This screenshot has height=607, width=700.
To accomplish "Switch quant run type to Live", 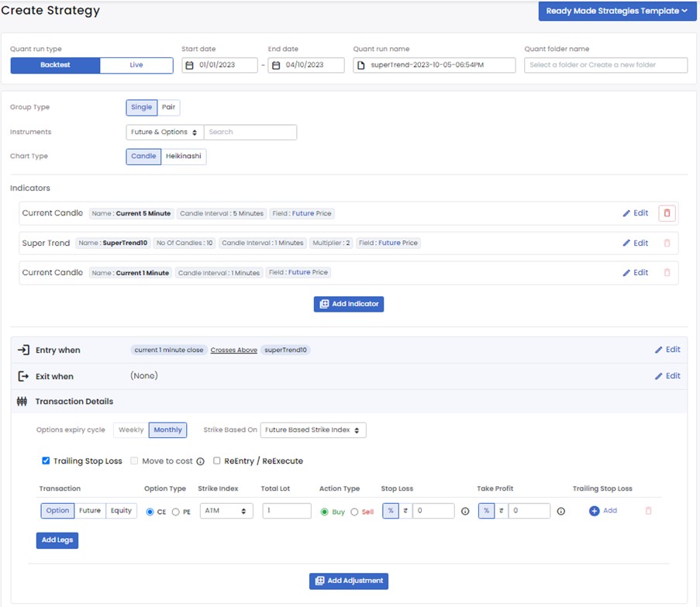I will tap(136, 65).
